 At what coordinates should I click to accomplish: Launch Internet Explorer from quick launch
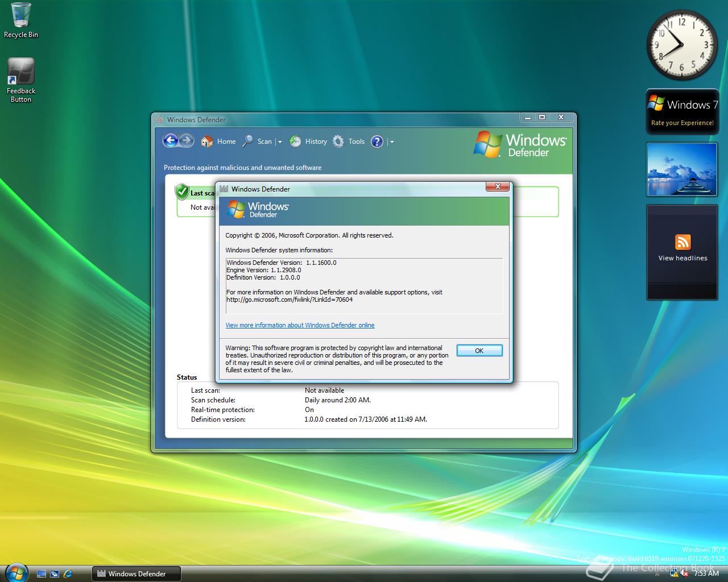pyautogui.click(x=68, y=574)
